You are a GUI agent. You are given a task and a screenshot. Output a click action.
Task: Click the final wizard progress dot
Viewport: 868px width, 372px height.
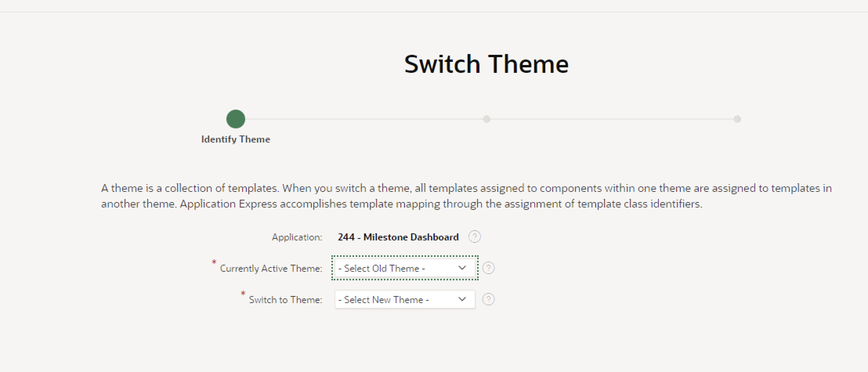point(738,119)
